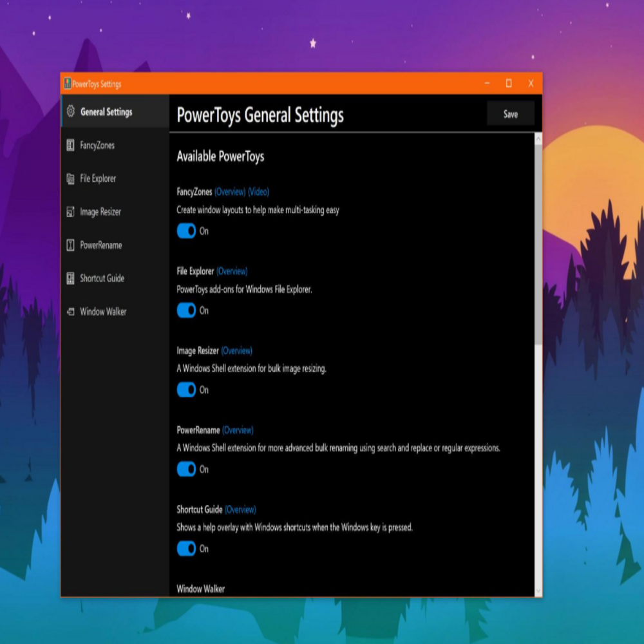Open the Shortcut Guide settings page
644x644 pixels.
click(115, 278)
